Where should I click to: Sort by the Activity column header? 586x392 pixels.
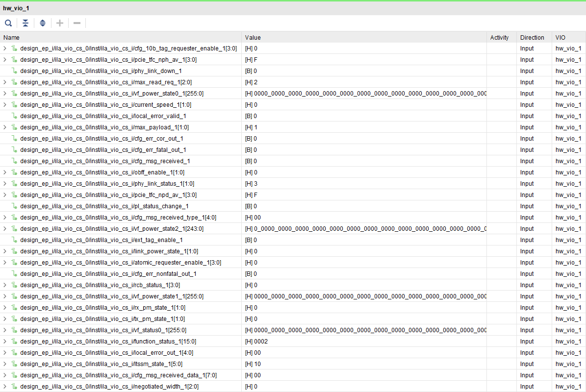501,37
